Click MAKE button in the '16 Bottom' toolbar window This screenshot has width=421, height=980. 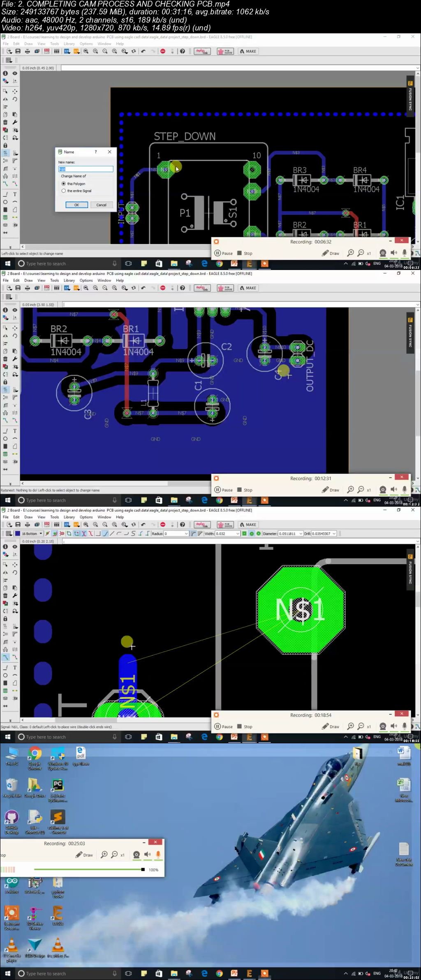pyautogui.click(x=248, y=524)
